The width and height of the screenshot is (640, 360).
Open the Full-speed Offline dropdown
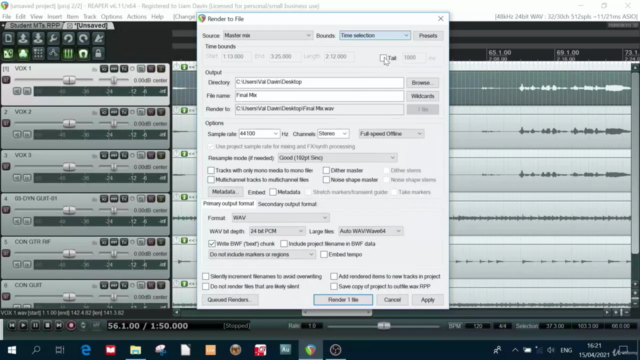pos(391,133)
